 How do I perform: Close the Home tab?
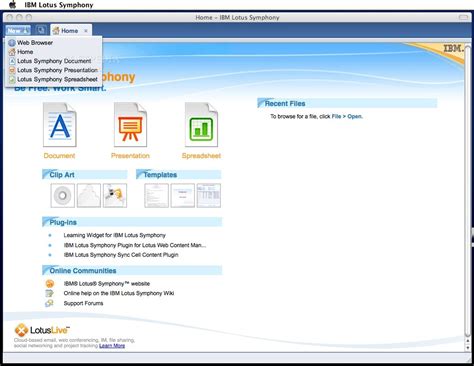[86, 31]
